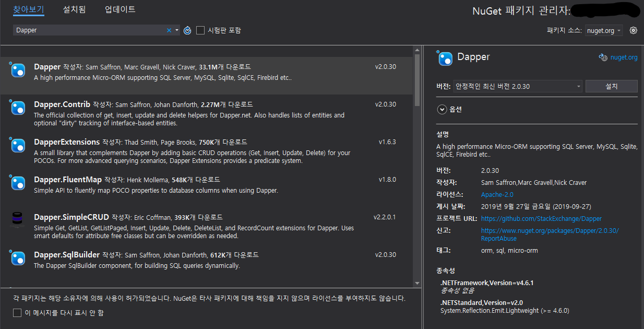
Task: Clear the Dapper search text with X
Action: point(169,30)
